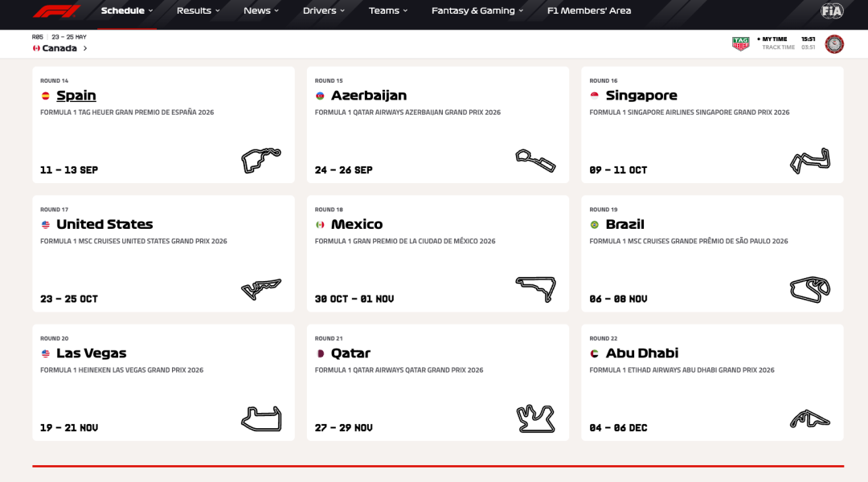This screenshot has height=482, width=868.
Task: Expand the News dropdown chevron
Action: point(276,10)
